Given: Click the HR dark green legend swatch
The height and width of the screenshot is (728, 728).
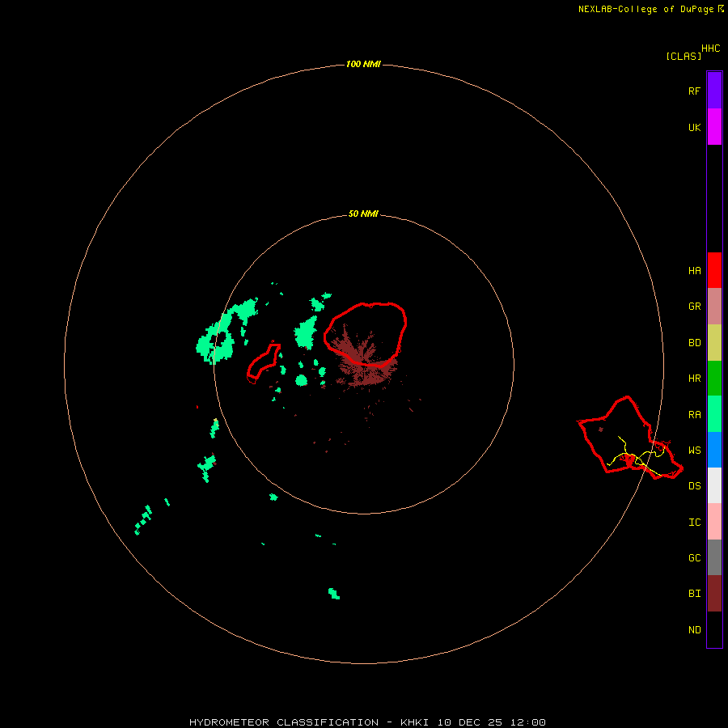Looking at the screenshot, I should tap(714, 379).
